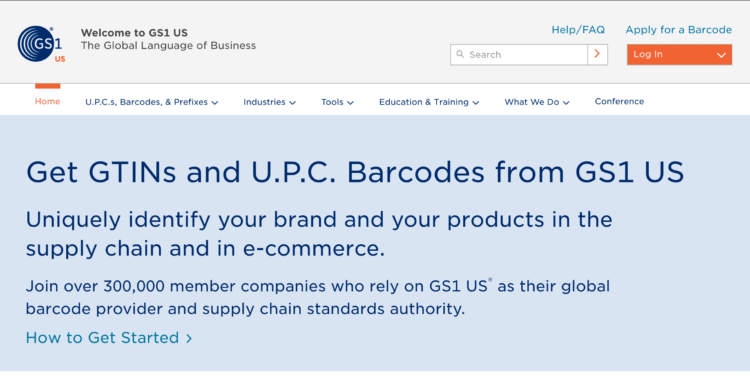Submit search with orange arrow button
This screenshot has width=750, height=380.
(x=597, y=55)
